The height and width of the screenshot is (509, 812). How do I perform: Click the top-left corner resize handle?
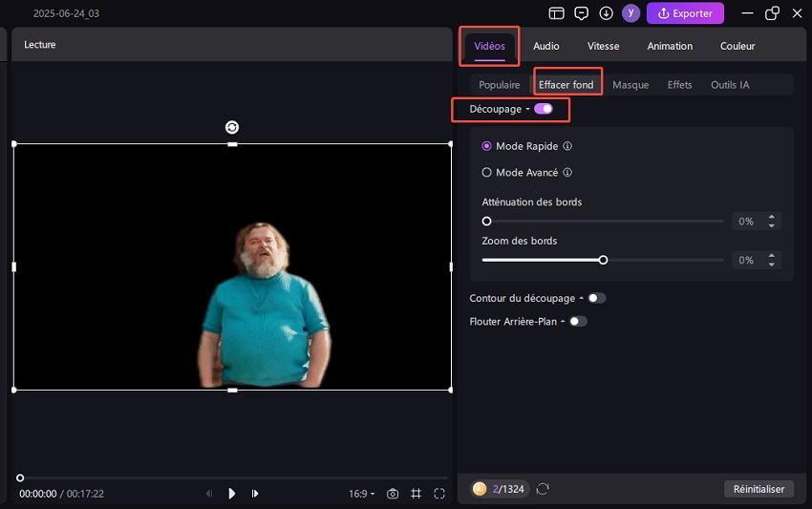point(14,144)
